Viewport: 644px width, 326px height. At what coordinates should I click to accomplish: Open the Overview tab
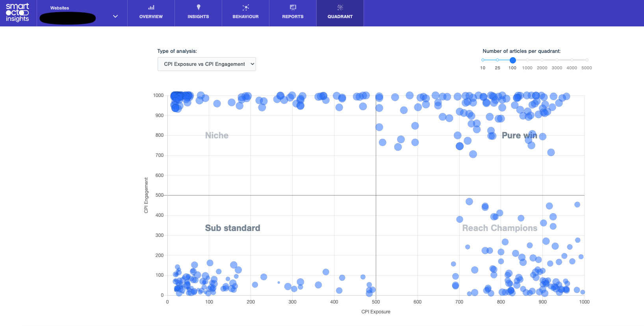tap(151, 17)
